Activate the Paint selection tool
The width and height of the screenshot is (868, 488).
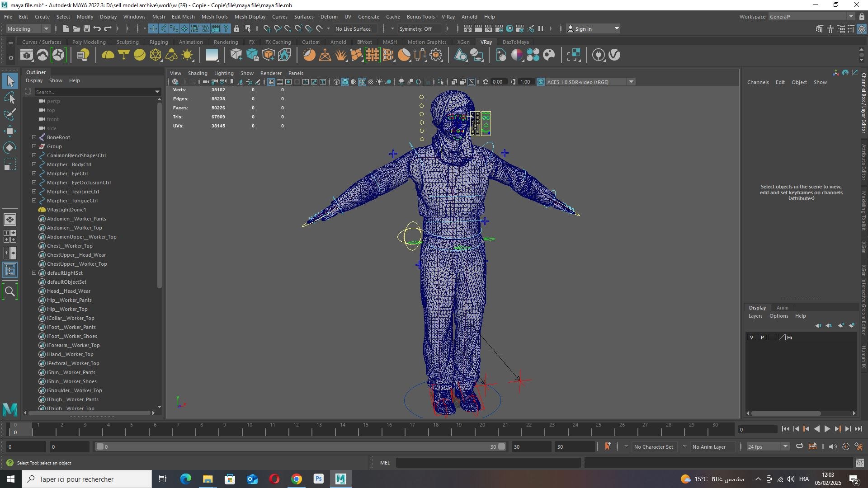click(x=10, y=114)
